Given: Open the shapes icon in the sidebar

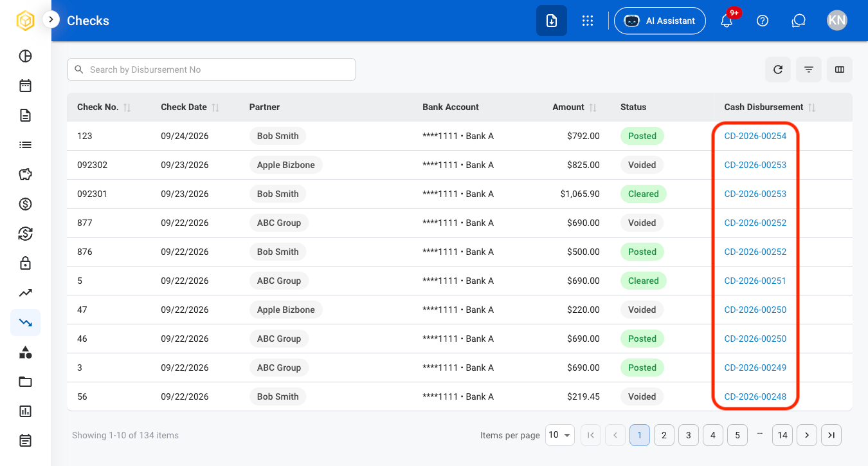Looking at the screenshot, I should pyautogui.click(x=25, y=352).
